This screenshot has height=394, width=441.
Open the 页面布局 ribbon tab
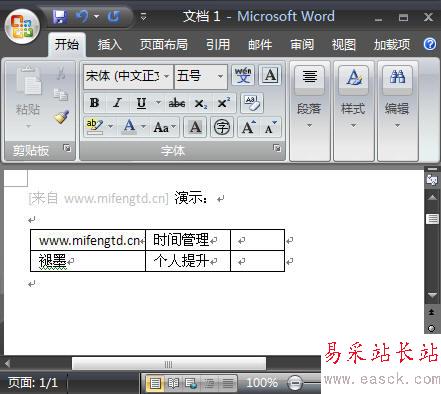pyautogui.click(x=163, y=44)
